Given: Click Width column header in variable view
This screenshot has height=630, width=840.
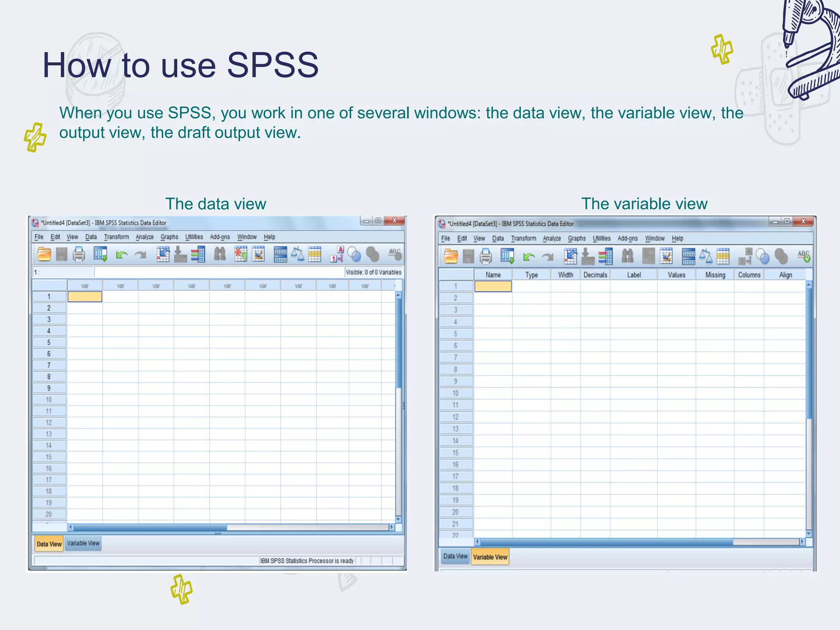Looking at the screenshot, I should (x=566, y=275).
